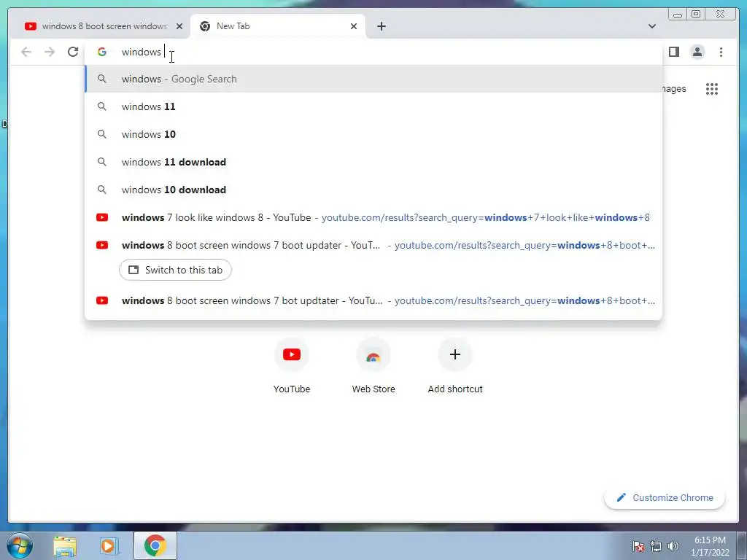Click the taskbar clock showing 6:15 PM
Viewport: 747px width, 560px height.
pos(710,546)
